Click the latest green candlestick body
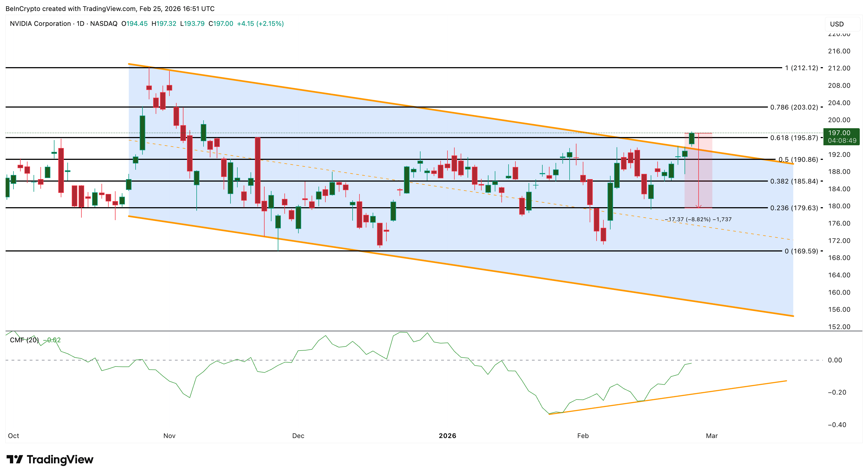 point(691,139)
